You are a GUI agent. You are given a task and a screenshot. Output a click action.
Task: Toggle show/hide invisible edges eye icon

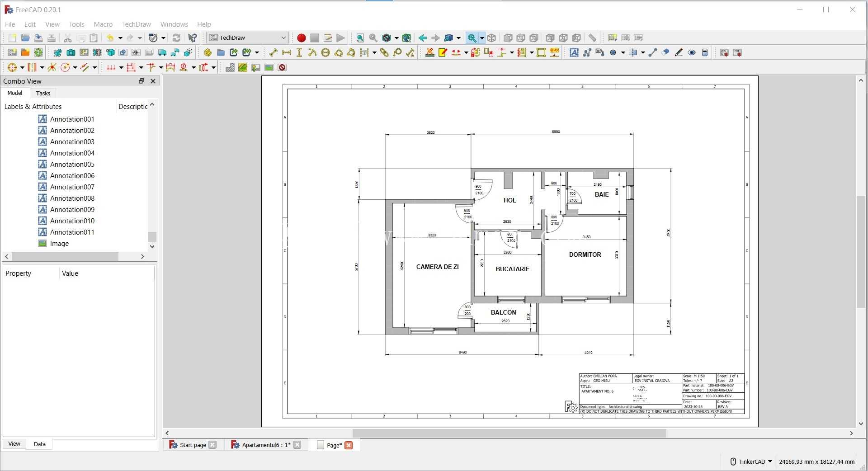click(x=692, y=52)
